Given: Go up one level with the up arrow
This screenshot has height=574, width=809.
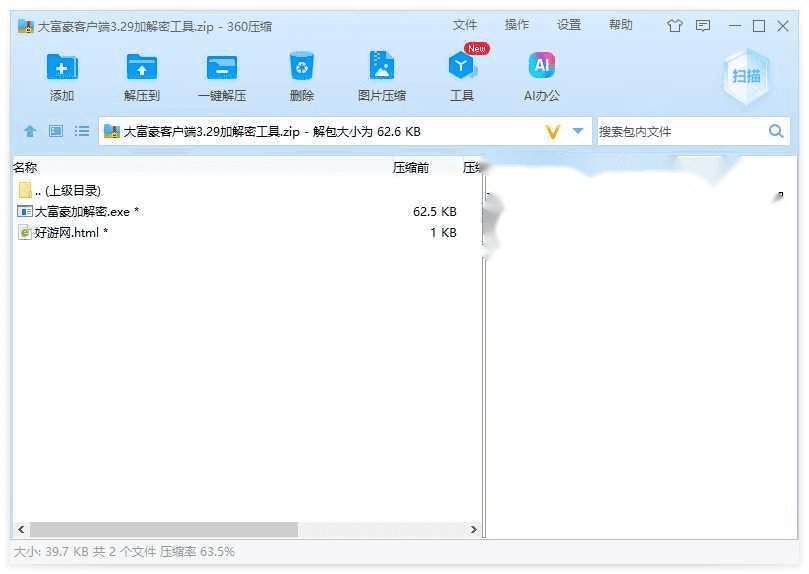Looking at the screenshot, I should pos(30,131).
